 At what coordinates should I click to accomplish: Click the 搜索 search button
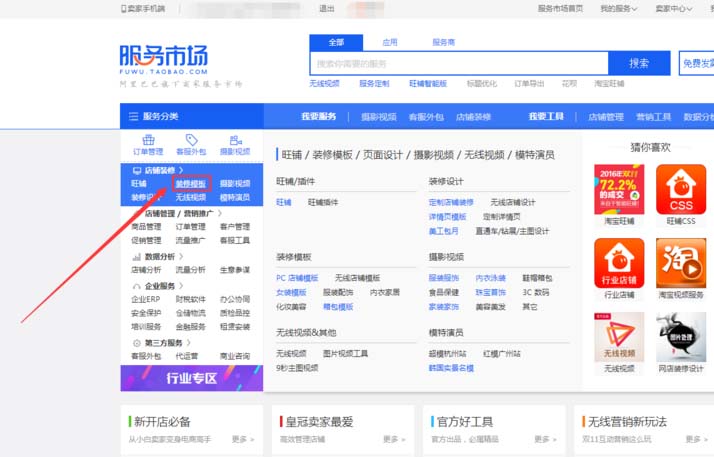639,63
